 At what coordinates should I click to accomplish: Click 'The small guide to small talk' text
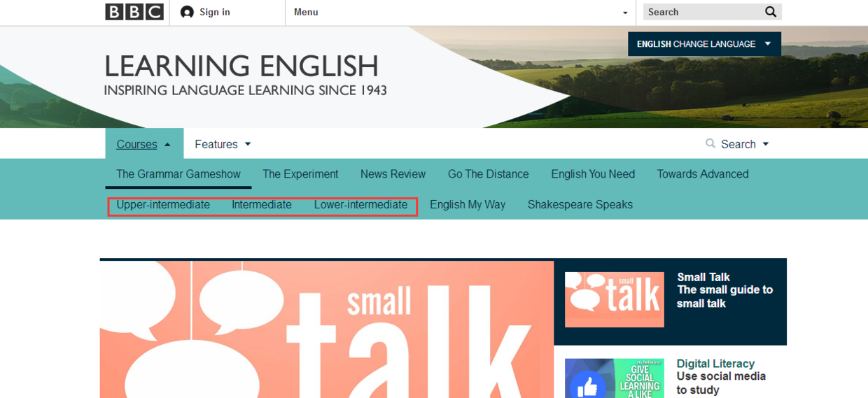pos(724,297)
